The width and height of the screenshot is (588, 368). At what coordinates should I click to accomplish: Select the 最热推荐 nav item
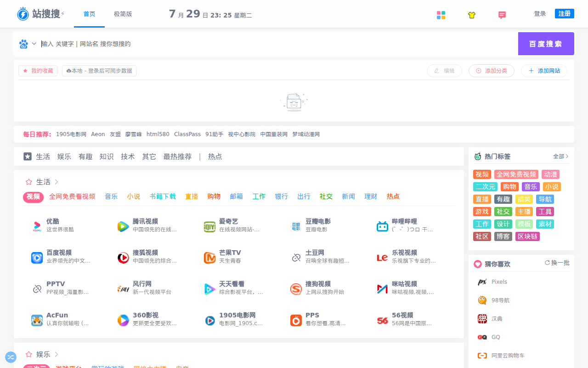[177, 156]
